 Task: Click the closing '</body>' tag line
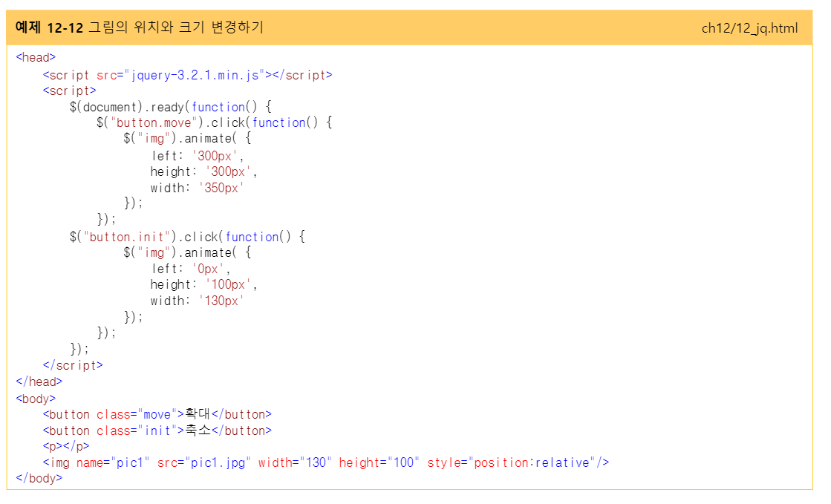coord(39,478)
